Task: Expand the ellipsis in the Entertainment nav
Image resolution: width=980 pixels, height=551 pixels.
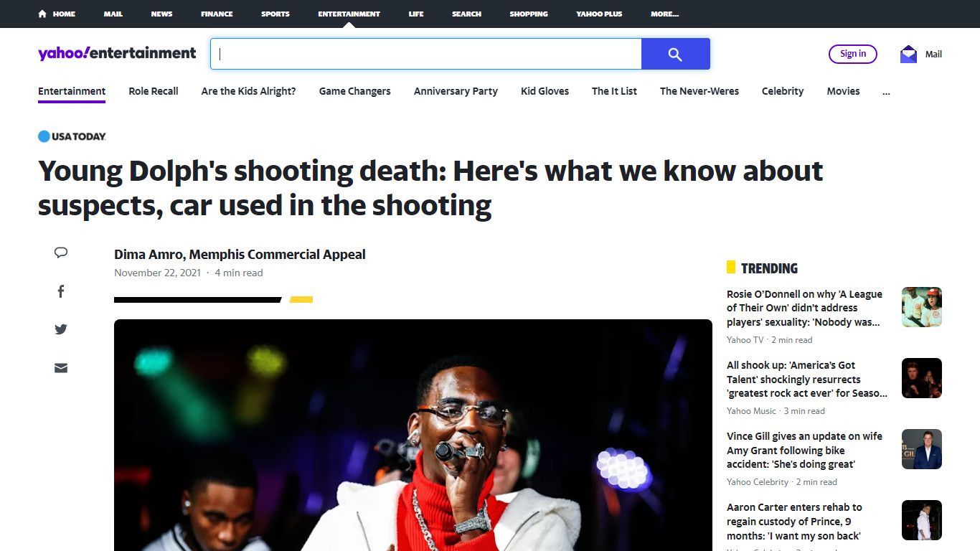Action: [x=886, y=91]
